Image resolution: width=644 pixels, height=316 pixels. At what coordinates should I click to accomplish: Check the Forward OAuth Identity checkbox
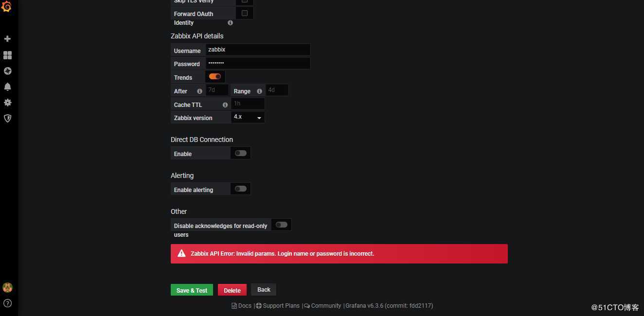[x=245, y=13]
